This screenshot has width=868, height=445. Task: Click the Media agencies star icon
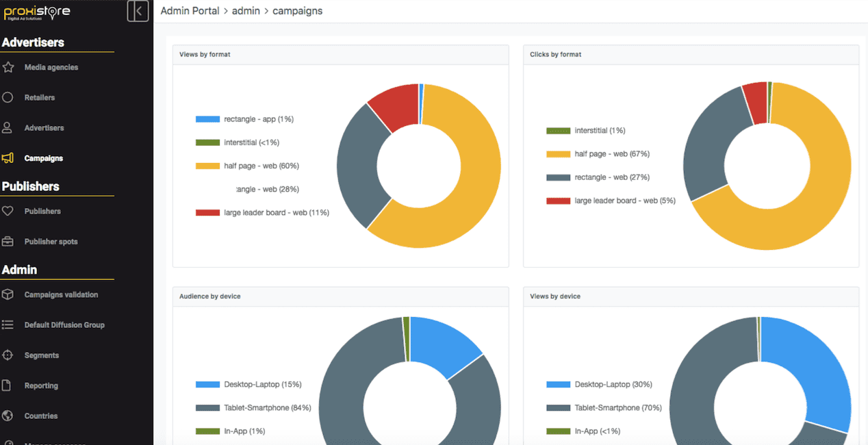8,67
